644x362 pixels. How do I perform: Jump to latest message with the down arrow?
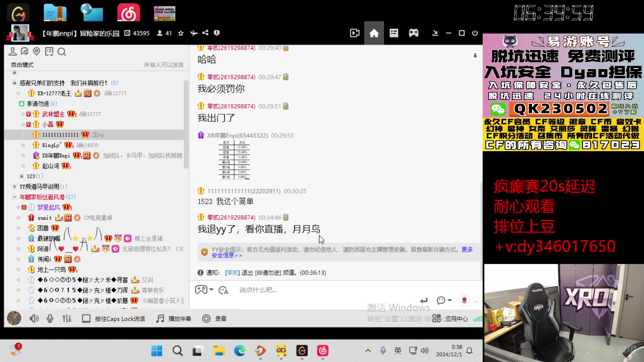[475, 56]
